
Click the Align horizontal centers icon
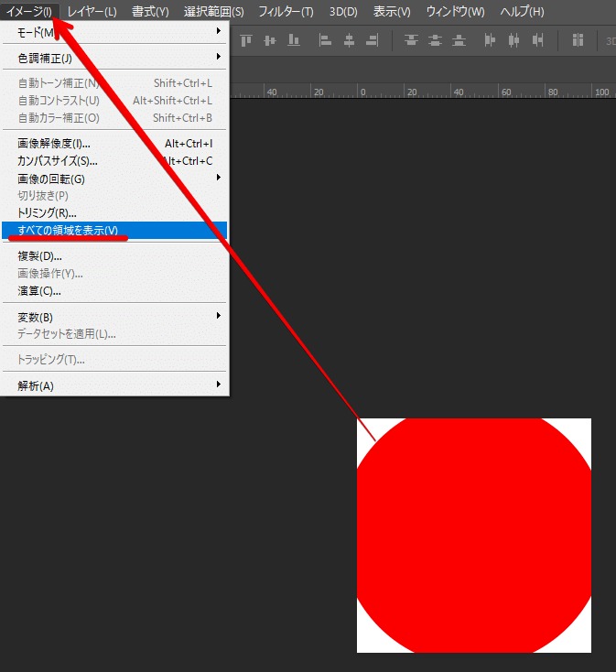[x=349, y=40]
